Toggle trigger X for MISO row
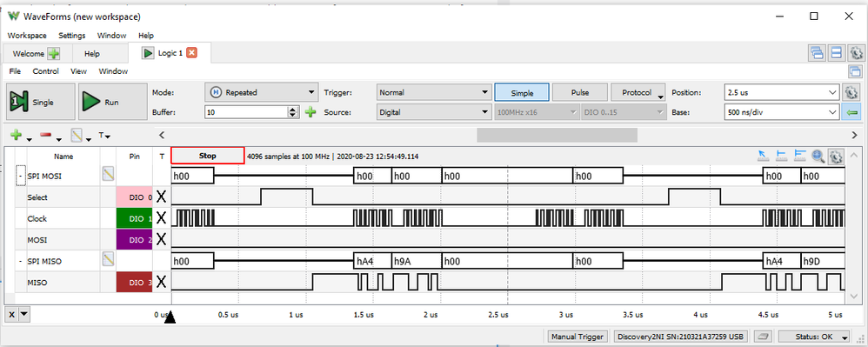The height and width of the screenshot is (347, 868). pos(161,283)
